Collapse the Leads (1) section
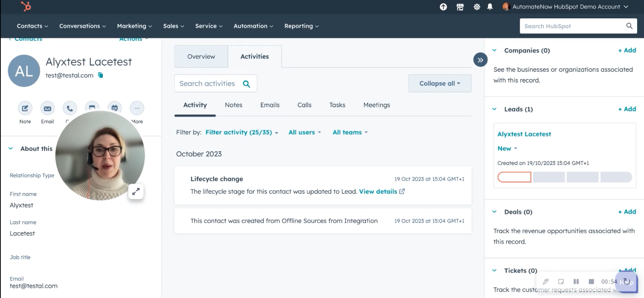 click(494, 109)
